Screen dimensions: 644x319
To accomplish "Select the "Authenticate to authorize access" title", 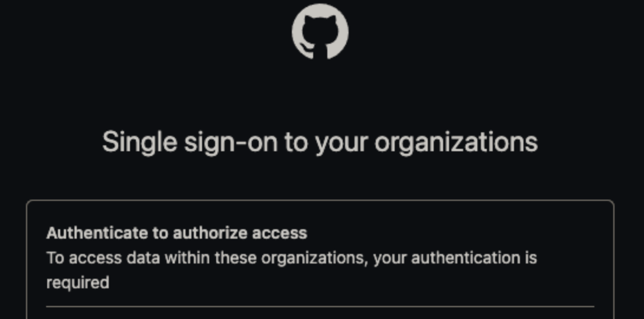I will pos(177,233).
